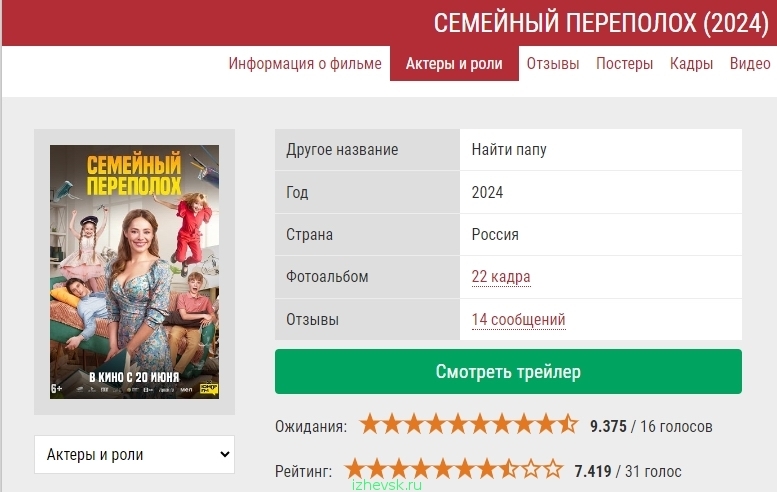Select the fifth star in Ожидания row

tap(457, 425)
